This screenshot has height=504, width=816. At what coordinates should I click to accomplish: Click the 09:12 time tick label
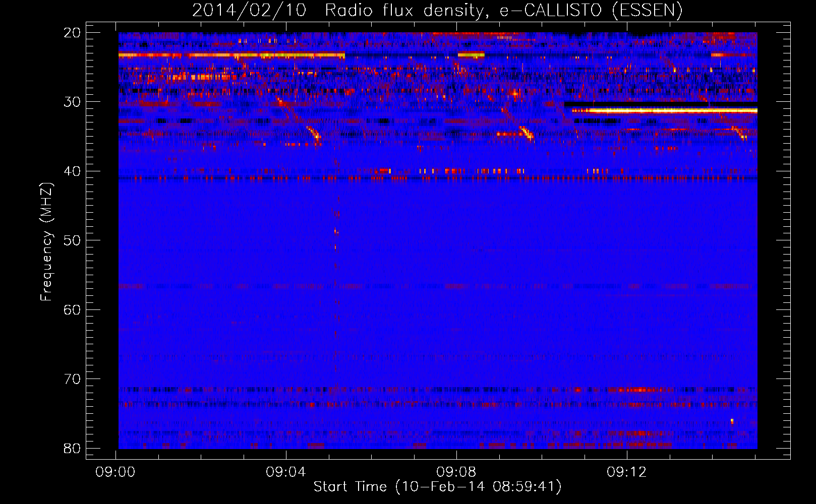pyautogui.click(x=627, y=472)
